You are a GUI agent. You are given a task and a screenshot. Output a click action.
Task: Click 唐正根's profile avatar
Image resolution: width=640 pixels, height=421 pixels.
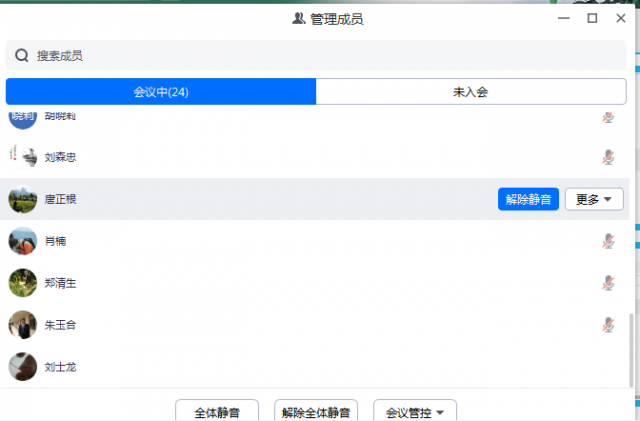[23, 199]
